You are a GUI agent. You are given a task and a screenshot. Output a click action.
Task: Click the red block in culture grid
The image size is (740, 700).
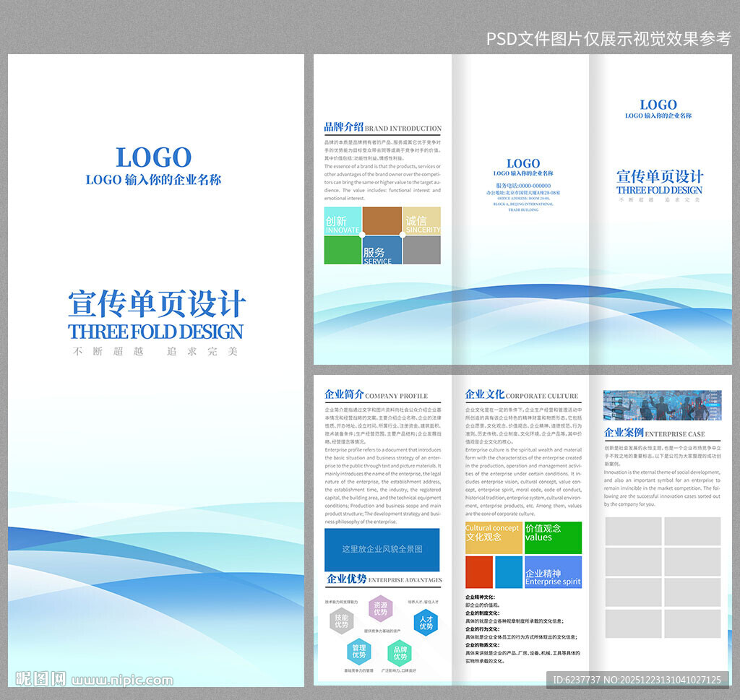click(x=479, y=572)
